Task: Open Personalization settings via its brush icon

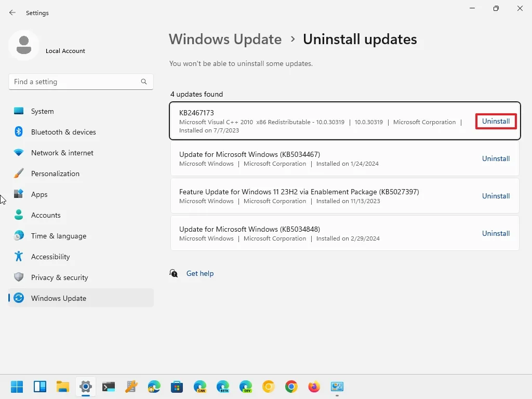Action: coord(19,174)
